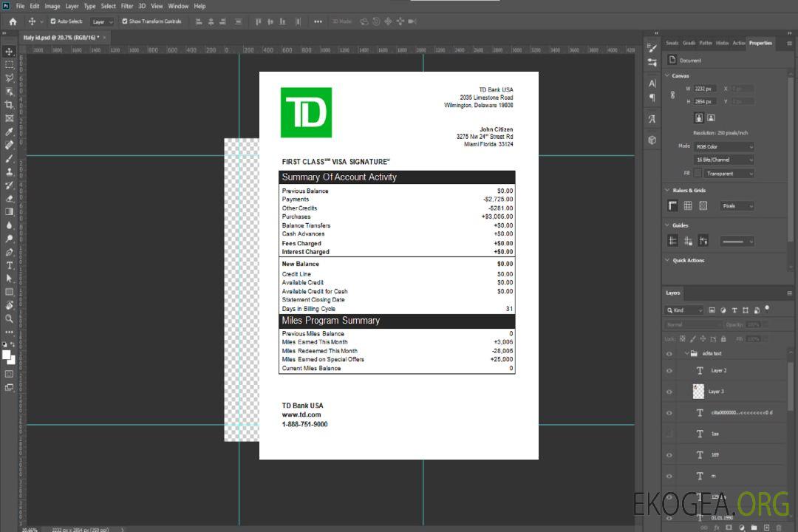The height and width of the screenshot is (532, 798).
Task: Open the Pixels ruler units dropdown
Action: click(x=737, y=205)
